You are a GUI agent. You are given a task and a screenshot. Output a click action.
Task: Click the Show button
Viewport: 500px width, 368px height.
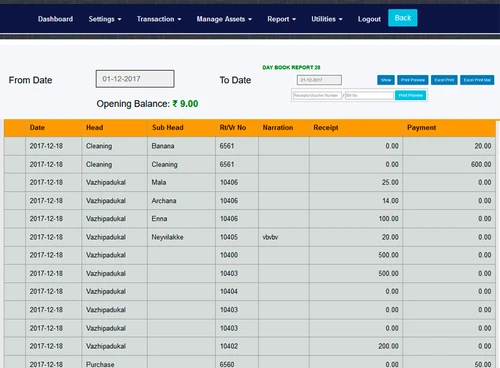point(386,80)
